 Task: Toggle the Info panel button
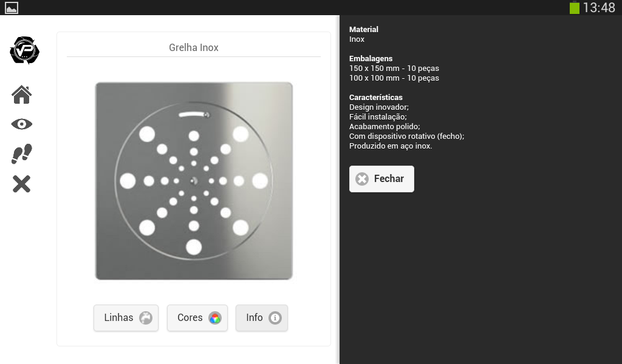pos(262,318)
